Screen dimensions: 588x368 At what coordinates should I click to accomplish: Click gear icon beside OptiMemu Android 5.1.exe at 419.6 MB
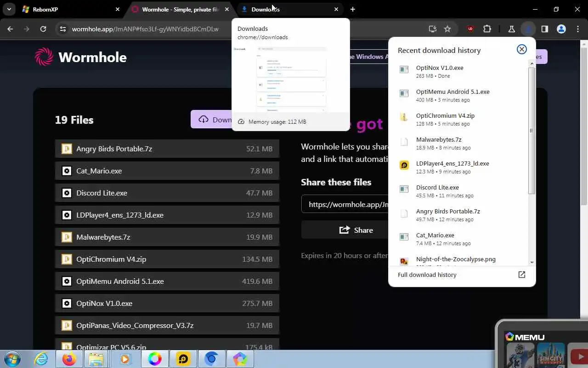[x=67, y=281]
